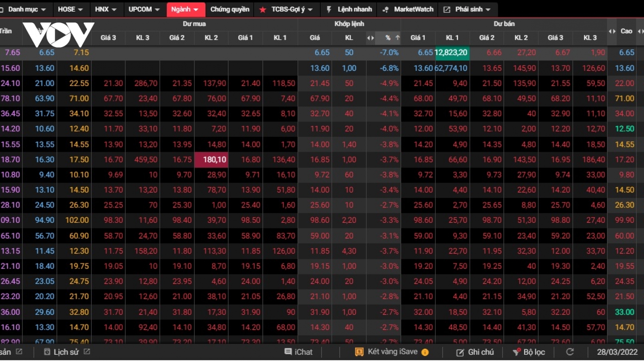Image resolution: width=644 pixels, height=362 pixels.
Task: Open the pop-out icon right of Lịch sử
Action: point(87,352)
